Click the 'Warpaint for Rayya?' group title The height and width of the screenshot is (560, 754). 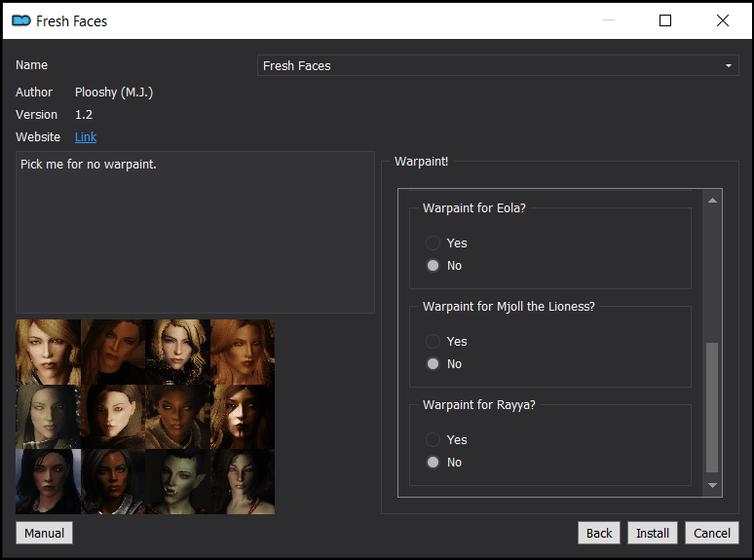tap(479, 405)
